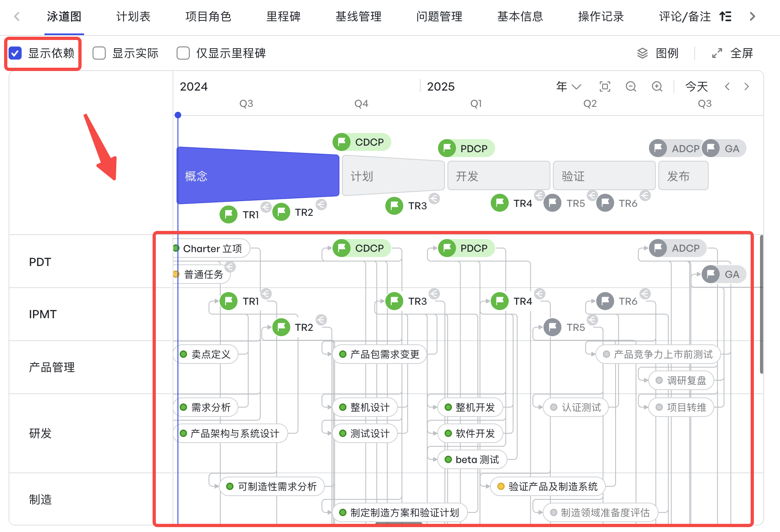Click the 验证 phase block
The image size is (780, 532).
[604, 176]
